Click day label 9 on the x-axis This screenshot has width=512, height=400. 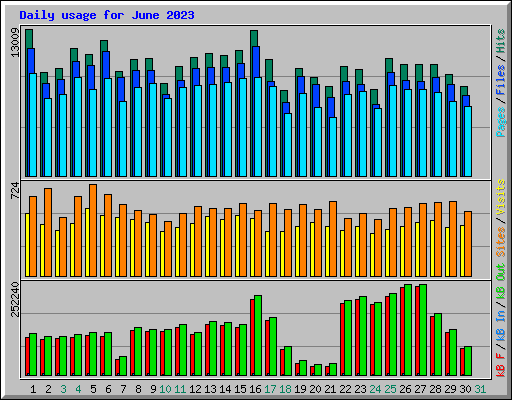tap(153, 389)
